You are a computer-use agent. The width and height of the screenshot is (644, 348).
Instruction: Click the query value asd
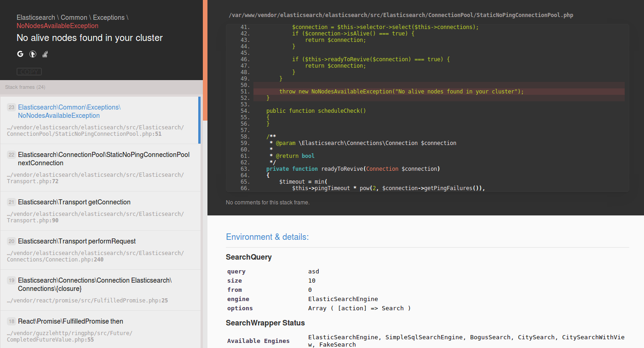(313, 271)
